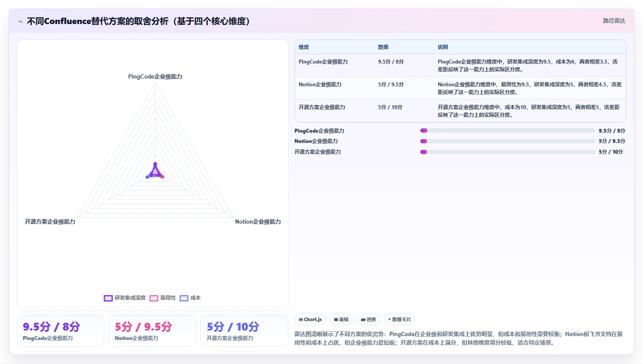The height and width of the screenshot is (364, 643).
Task: Toggle the 易用性 legend swatch
Action: click(x=154, y=298)
